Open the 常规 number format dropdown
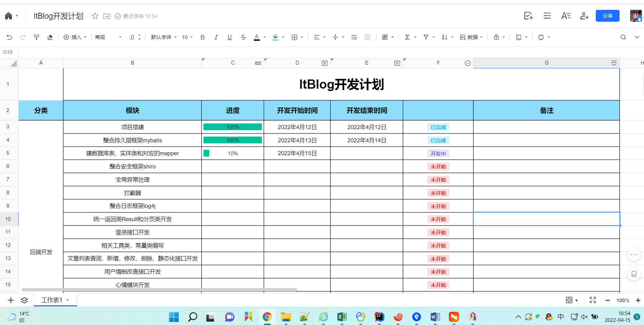The image size is (644, 325). pyautogui.click(x=108, y=37)
